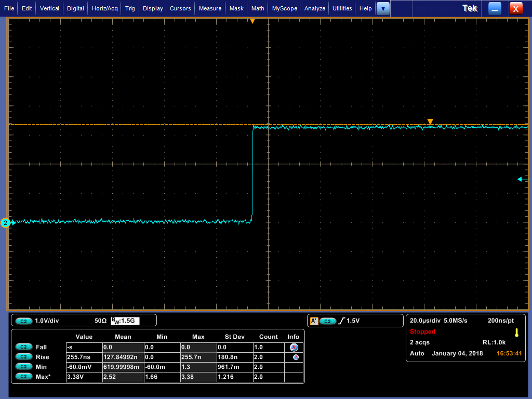The width and height of the screenshot is (532, 399).
Task: Open the Utilities menu
Action: pos(342,8)
